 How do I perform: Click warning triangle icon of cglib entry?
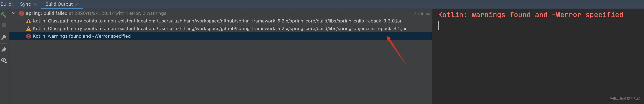(29, 21)
